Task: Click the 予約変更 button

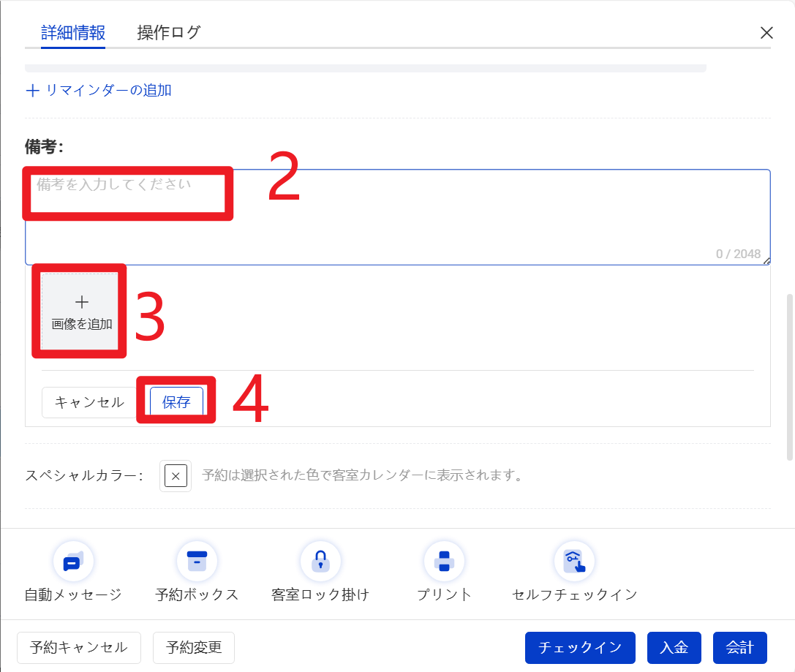Action: point(193,647)
